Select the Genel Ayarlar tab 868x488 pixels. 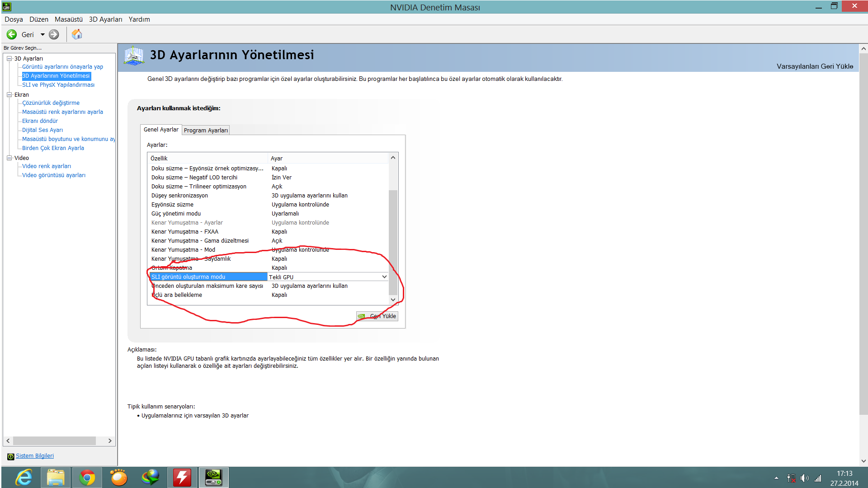click(x=161, y=130)
